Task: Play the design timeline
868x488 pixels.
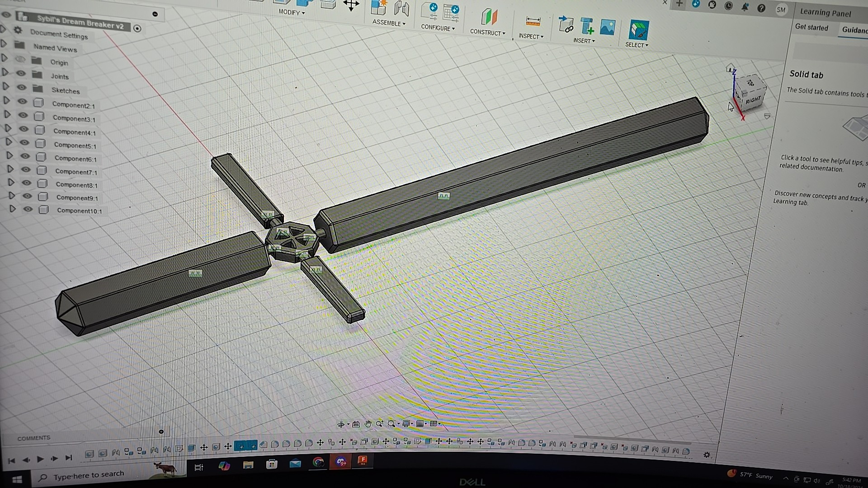Action: coord(40,459)
